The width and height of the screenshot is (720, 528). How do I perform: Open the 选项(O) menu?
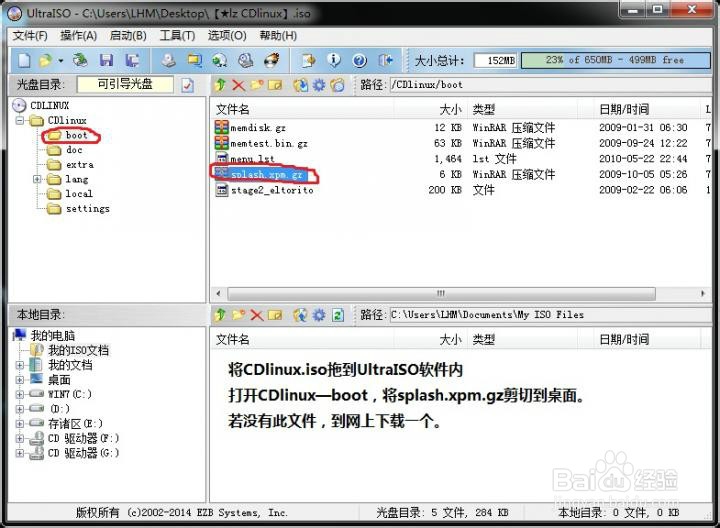point(227,36)
